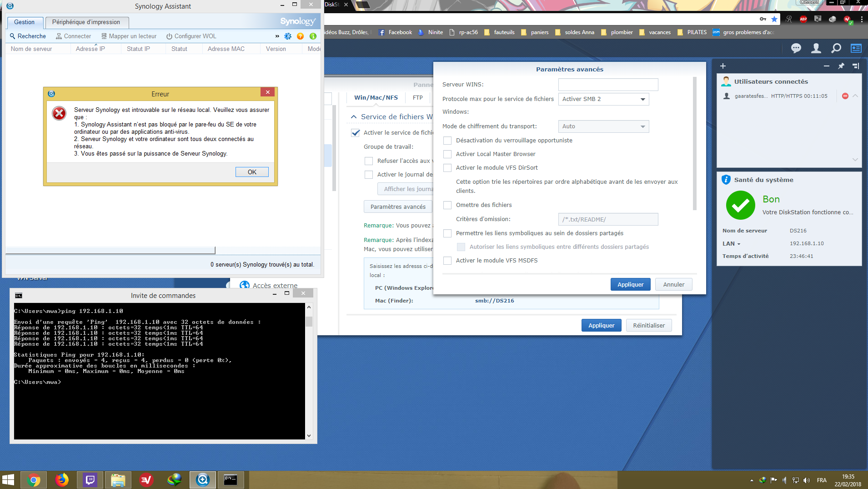The width and height of the screenshot is (868, 489).
Task: Click Mapper un lecteur toolbar item
Action: click(129, 36)
